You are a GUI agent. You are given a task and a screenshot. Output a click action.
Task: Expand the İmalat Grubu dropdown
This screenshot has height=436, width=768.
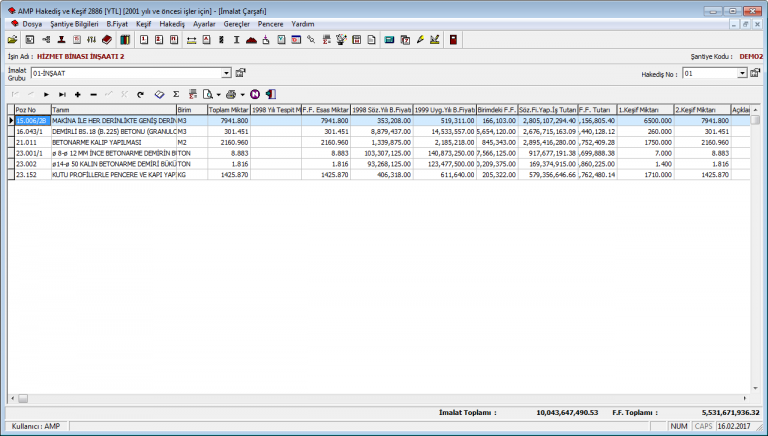click(x=226, y=73)
